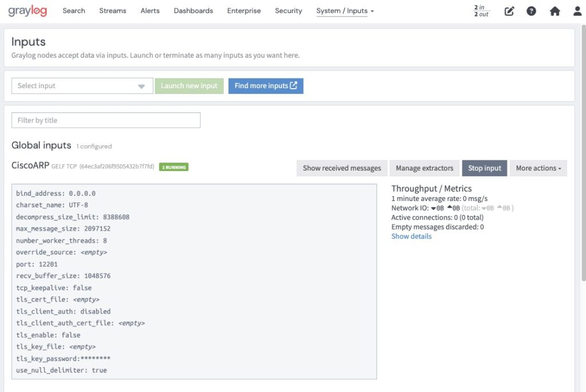The width and height of the screenshot is (586, 392).
Task: Open the scratchpad edit icon
Action: tap(509, 11)
